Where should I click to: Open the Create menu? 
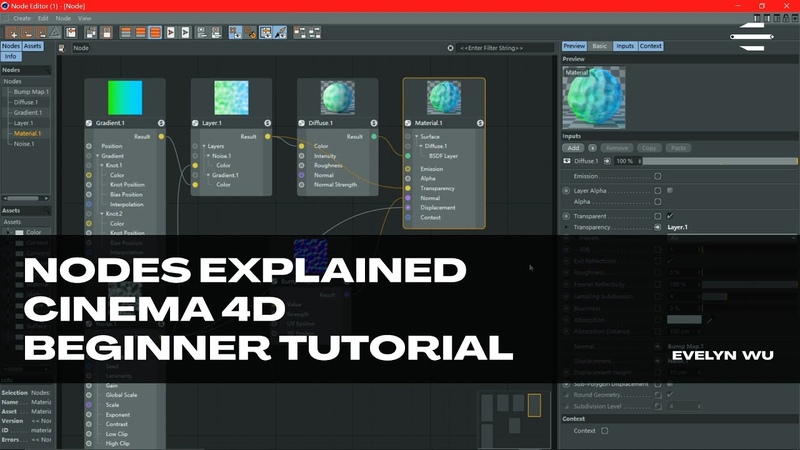22,18
